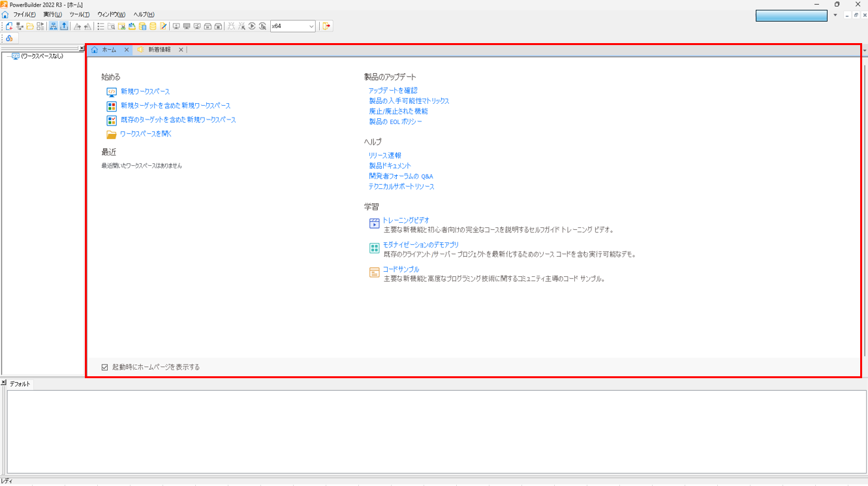Image resolution: width=868 pixels, height=486 pixels.
Task: Click ワークスペースを開く link
Action: [x=146, y=134]
